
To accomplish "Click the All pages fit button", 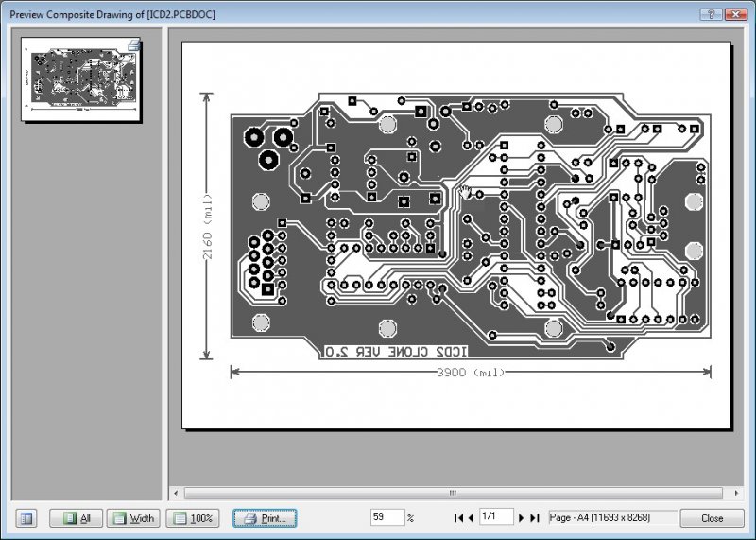I will tap(77, 518).
